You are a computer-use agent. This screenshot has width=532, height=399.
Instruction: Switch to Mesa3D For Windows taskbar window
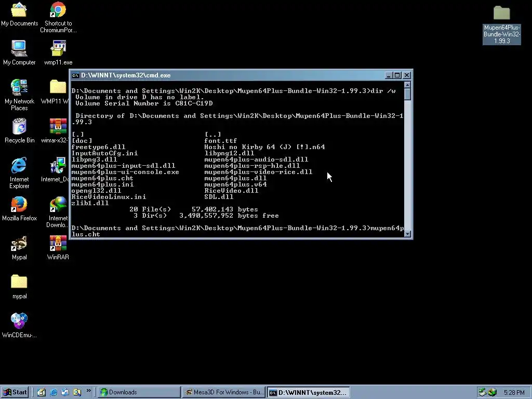coord(223,392)
